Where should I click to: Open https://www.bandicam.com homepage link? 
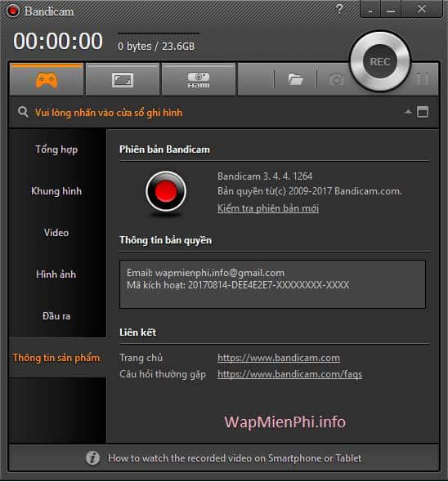click(279, 358)
